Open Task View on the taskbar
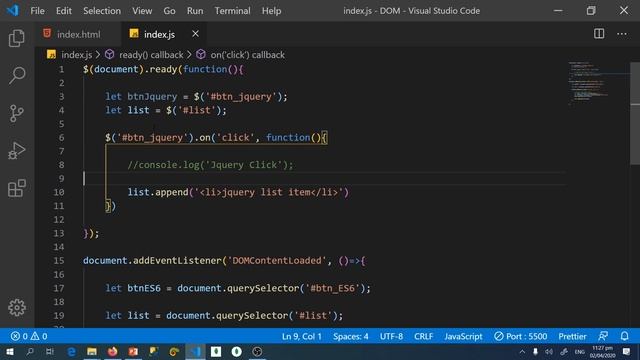Viewport: 640px width, 360px height. click(50, 351)
